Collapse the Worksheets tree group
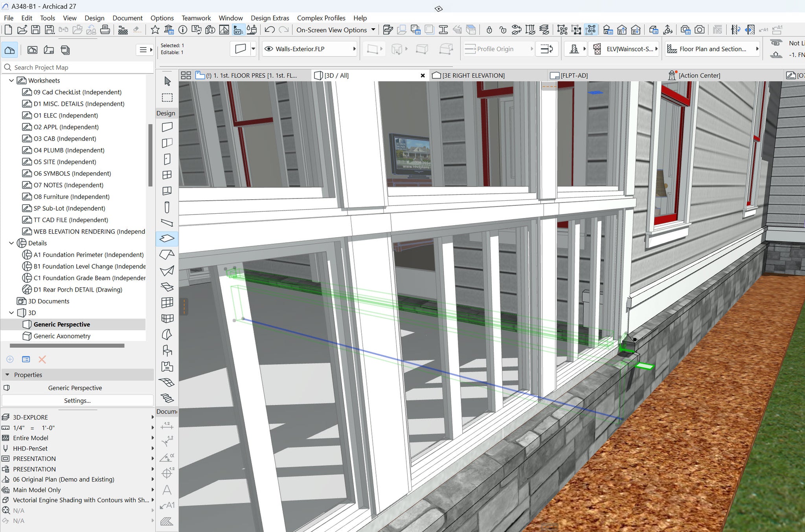Screen dimensions: 805x532 (11, 81)
